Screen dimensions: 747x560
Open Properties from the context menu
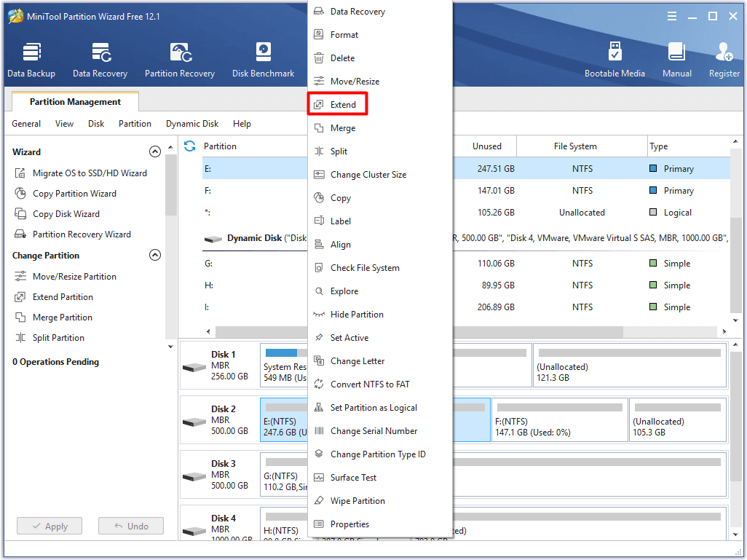380,524
